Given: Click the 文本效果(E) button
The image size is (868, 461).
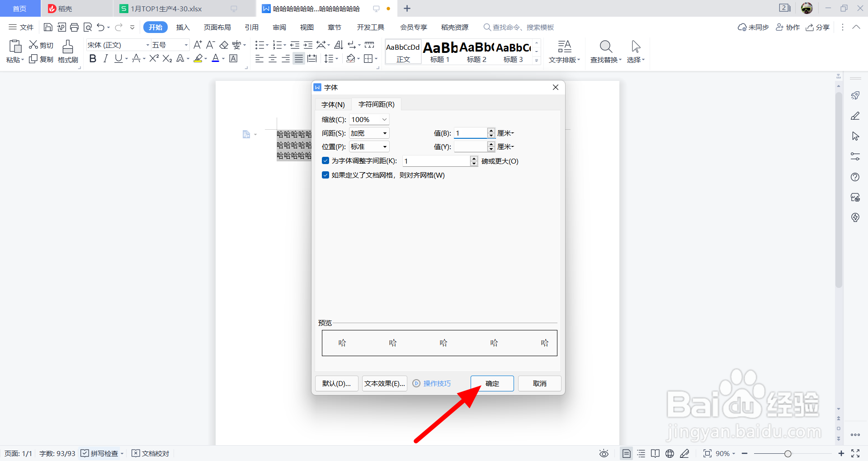Looking at the screenshot, I should (x=384, y=383).
